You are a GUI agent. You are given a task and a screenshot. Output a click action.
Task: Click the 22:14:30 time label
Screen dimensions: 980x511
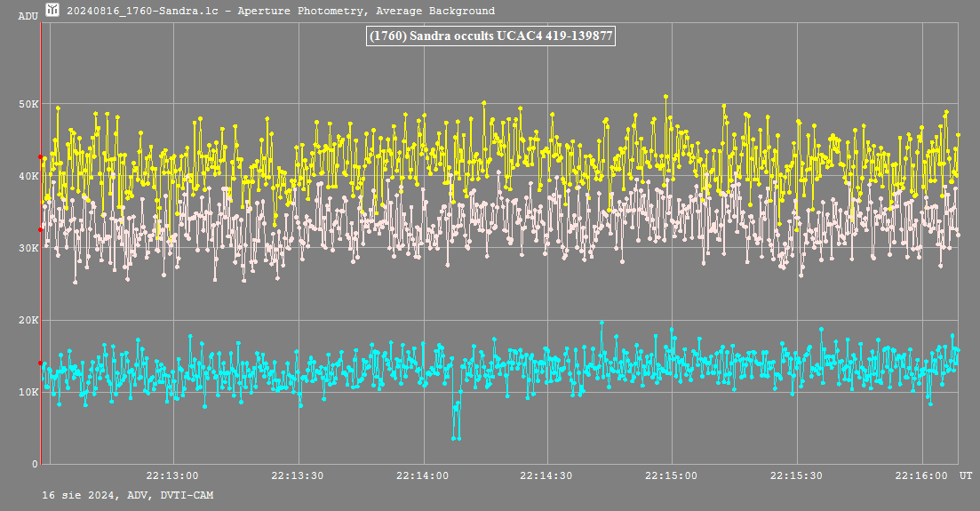coord(546,475)
